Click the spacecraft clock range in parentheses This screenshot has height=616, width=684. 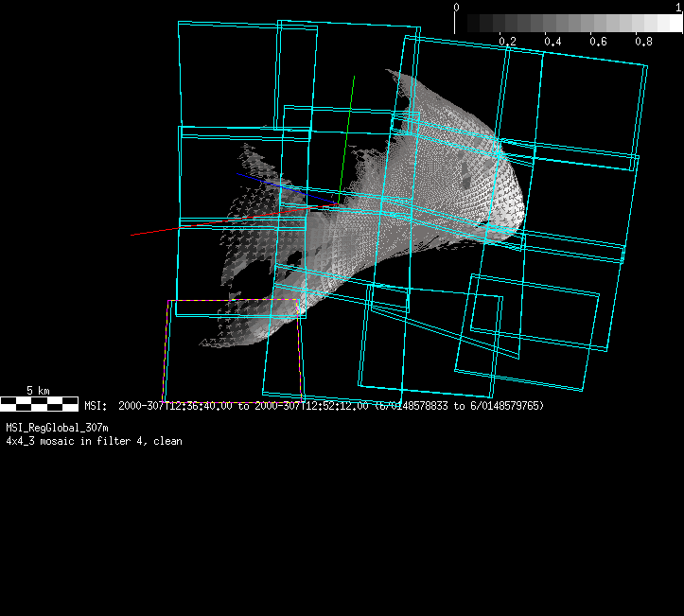459,406
